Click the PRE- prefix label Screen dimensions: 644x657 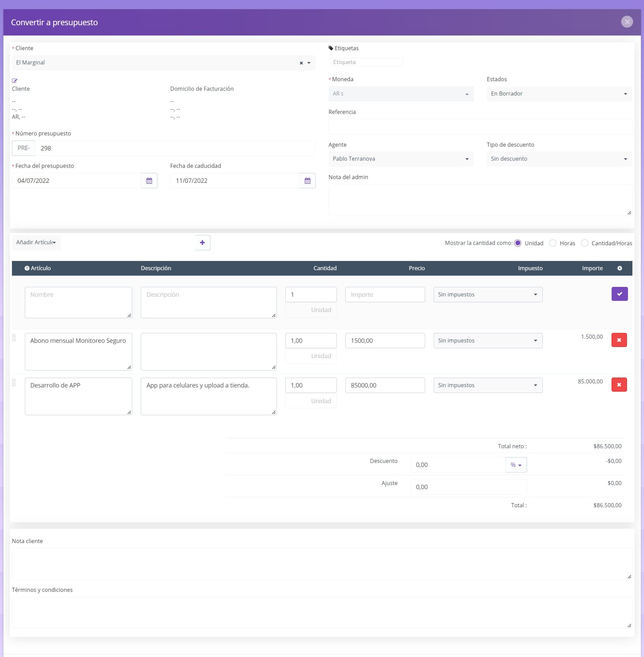pyautogui.click(x=24, y=148)
